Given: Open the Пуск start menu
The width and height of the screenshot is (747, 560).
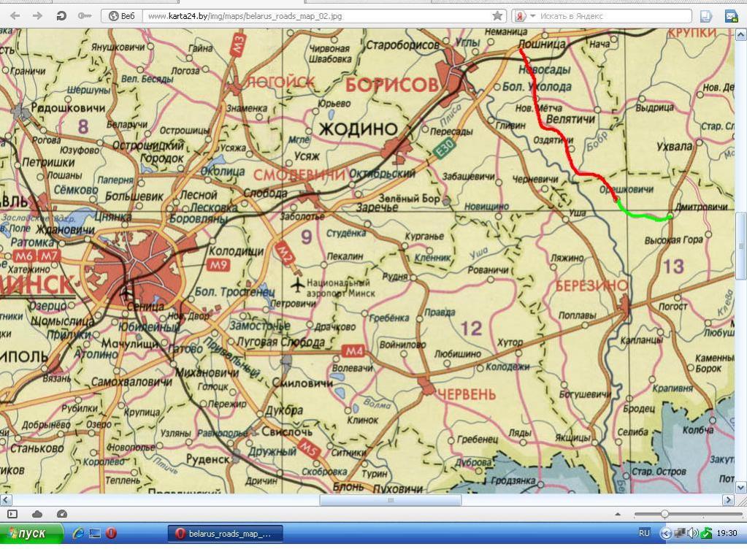Looking at the screenshot, I should [x=32, y=534].
